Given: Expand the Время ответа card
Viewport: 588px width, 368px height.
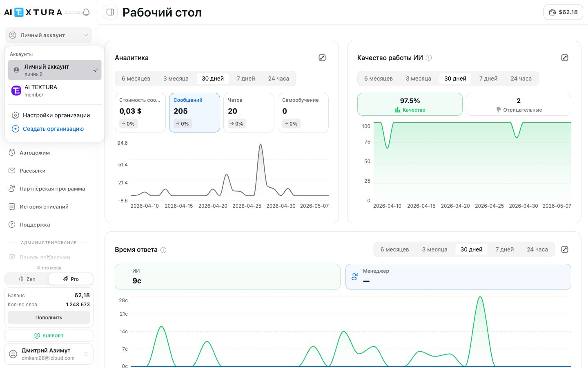Looking at the screenshot, I should [565, 249].
